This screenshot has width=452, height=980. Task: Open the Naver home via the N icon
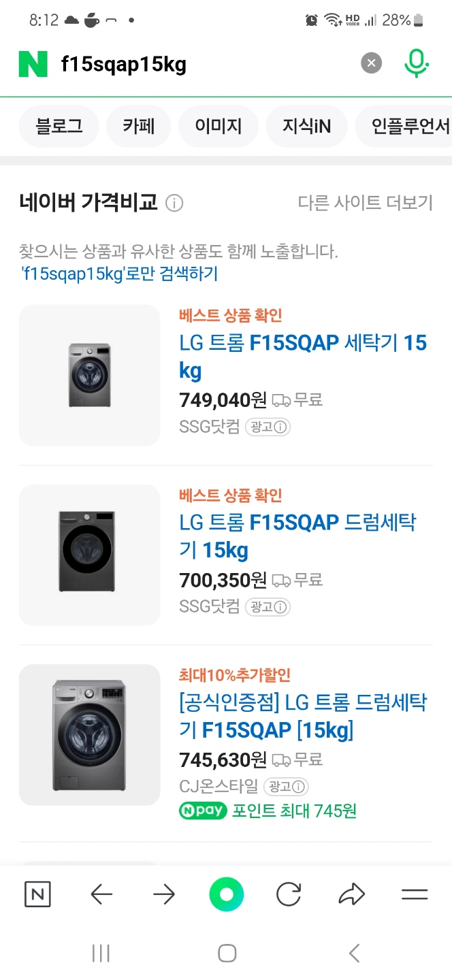click(37, 894)
